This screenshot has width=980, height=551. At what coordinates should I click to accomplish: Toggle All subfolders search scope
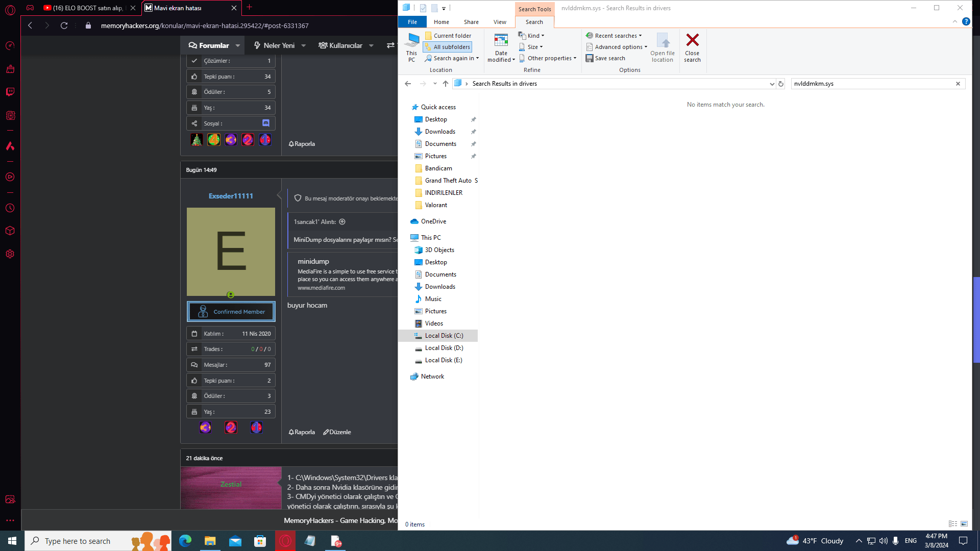click(x=448, y=47)
